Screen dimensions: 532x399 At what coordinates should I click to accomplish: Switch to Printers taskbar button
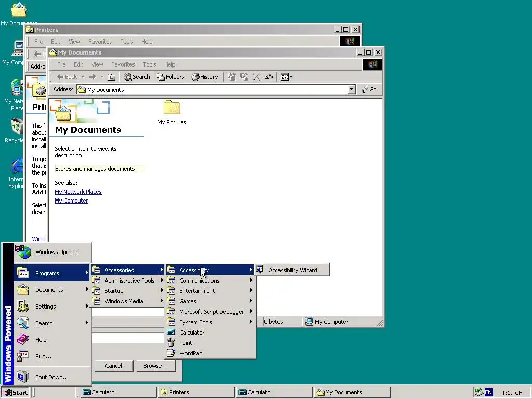195,393
